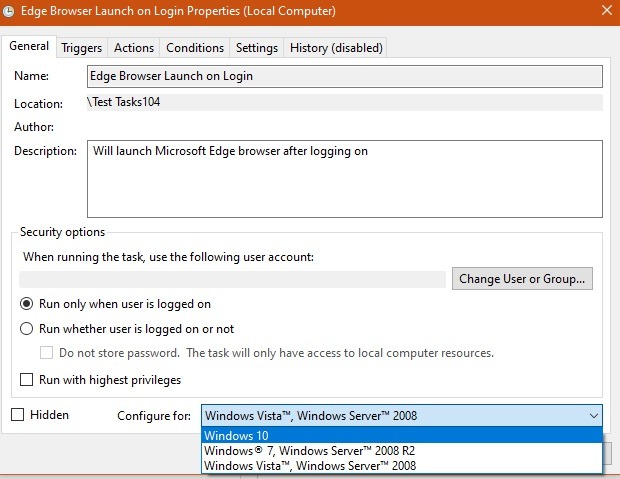Image resolution: width=620 pixels, height=479 pixels.
Task: Open the Actions tab
Action: pos(134,48)
